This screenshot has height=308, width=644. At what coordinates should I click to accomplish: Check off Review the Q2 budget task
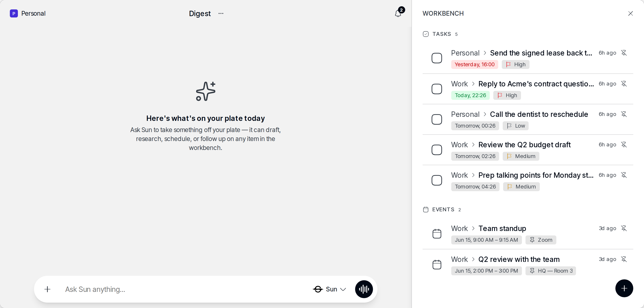pos(436,150)
